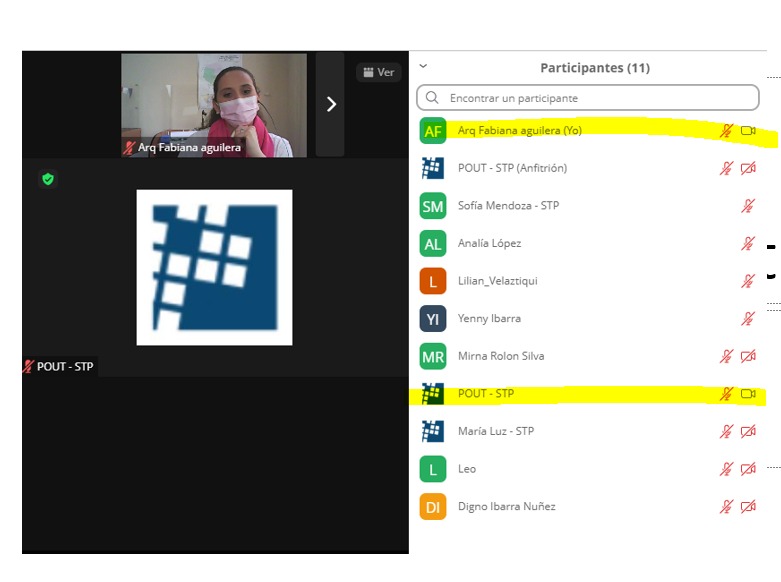Click the large POUT - STP logo in main video
Screen dimensions: 781x582
[215, 268]
